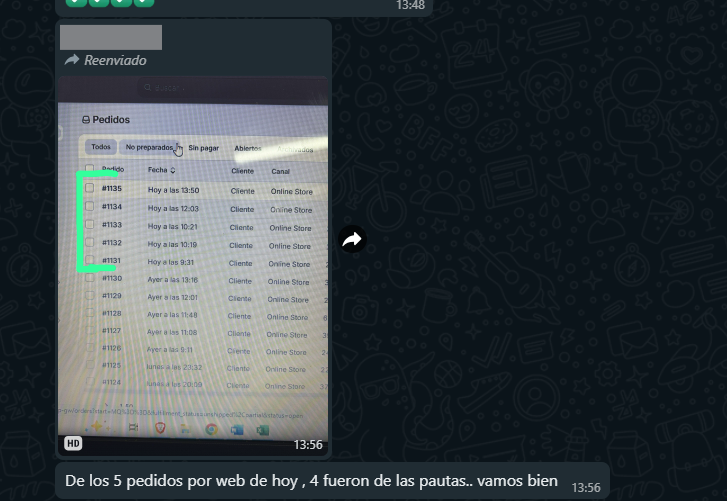
Task: Click order number #1132 in the photo
Action: coord(112,242)
